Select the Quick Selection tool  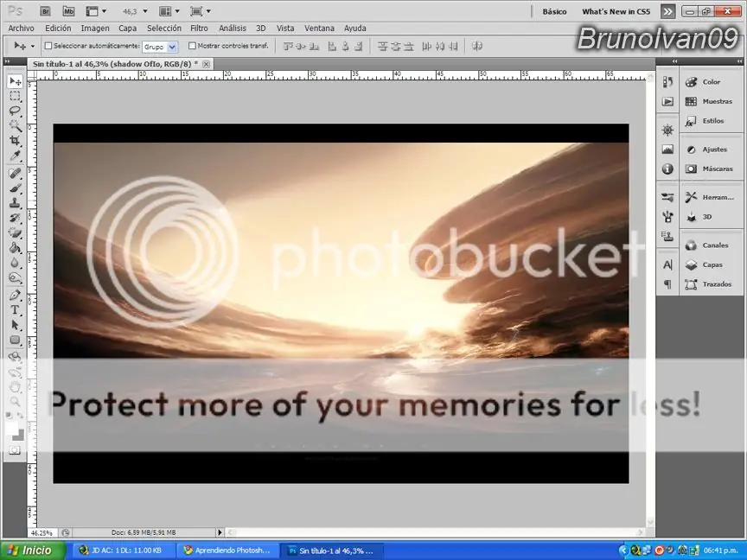pyautogui.click(x=15, y=126)
